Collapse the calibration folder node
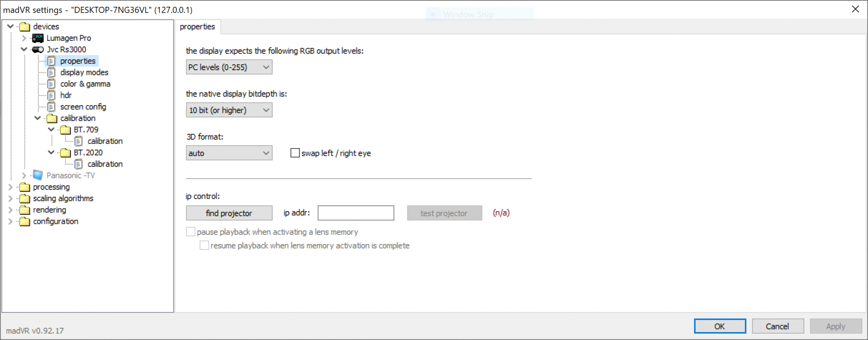Viewport: 868px width, 340px height. pos(38,118)
